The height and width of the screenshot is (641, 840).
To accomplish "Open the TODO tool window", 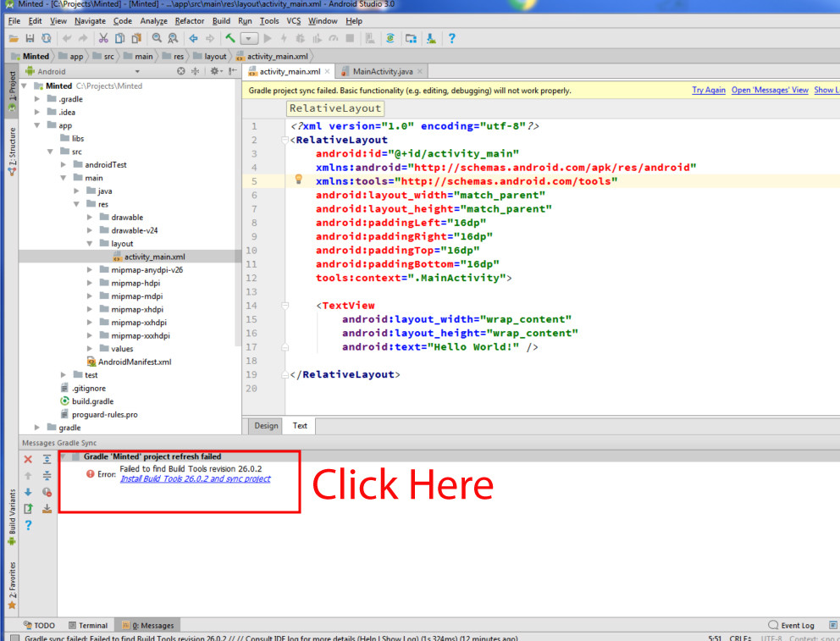I will (x=39, y=626).
